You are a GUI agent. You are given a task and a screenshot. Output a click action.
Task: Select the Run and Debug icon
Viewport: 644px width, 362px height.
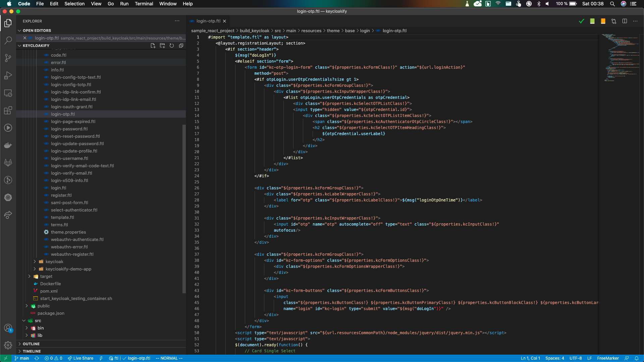pyautogui.click(x=8, y=75)
